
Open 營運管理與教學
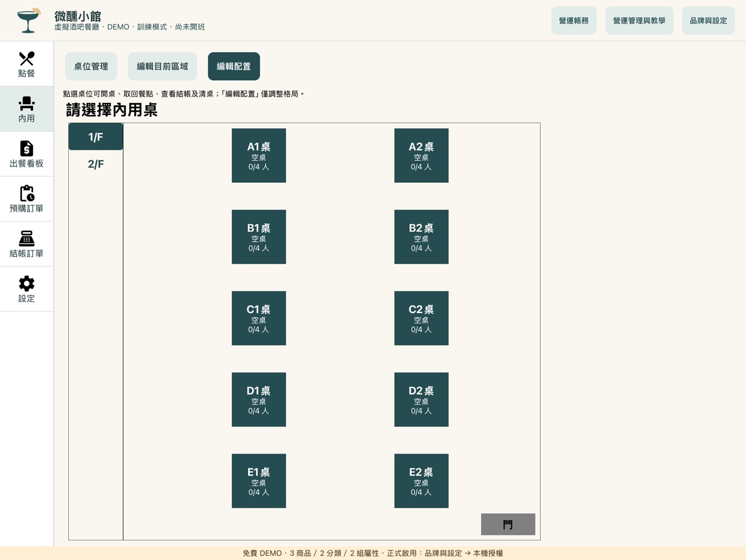[640, 21]
